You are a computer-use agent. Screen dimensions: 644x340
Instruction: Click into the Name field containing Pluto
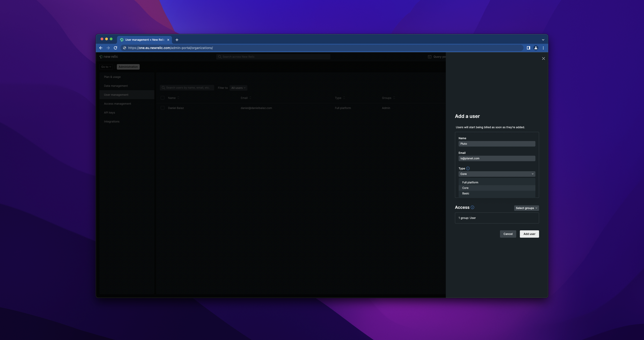(497, 144)
